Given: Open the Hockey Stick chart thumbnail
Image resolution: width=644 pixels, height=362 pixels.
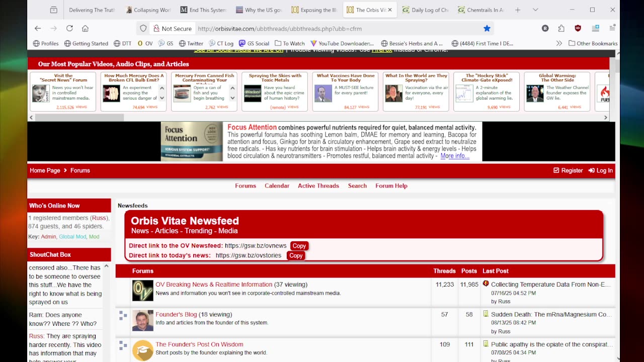Looking at the screenshot, I should click(x=464, y=94).
